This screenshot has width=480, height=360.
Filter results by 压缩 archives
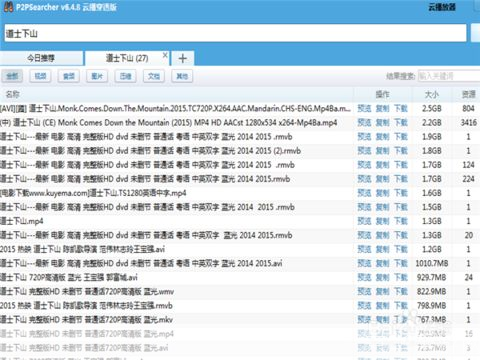point(125,76)
